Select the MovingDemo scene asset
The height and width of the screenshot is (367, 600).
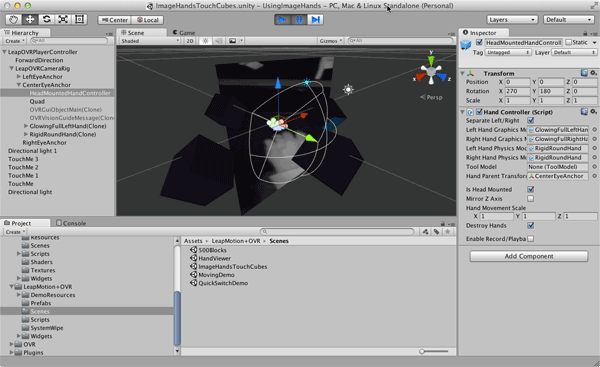click(216, 275)
